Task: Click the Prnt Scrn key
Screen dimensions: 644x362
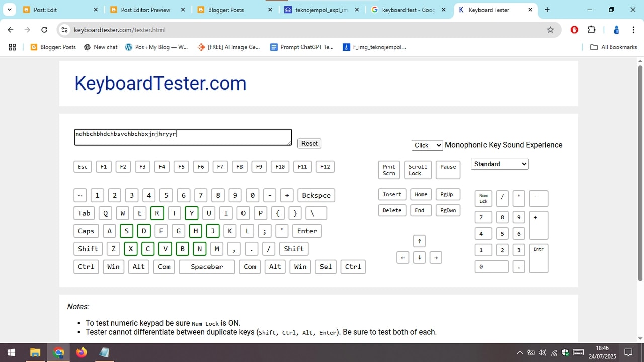Action: tap(389, 170)
